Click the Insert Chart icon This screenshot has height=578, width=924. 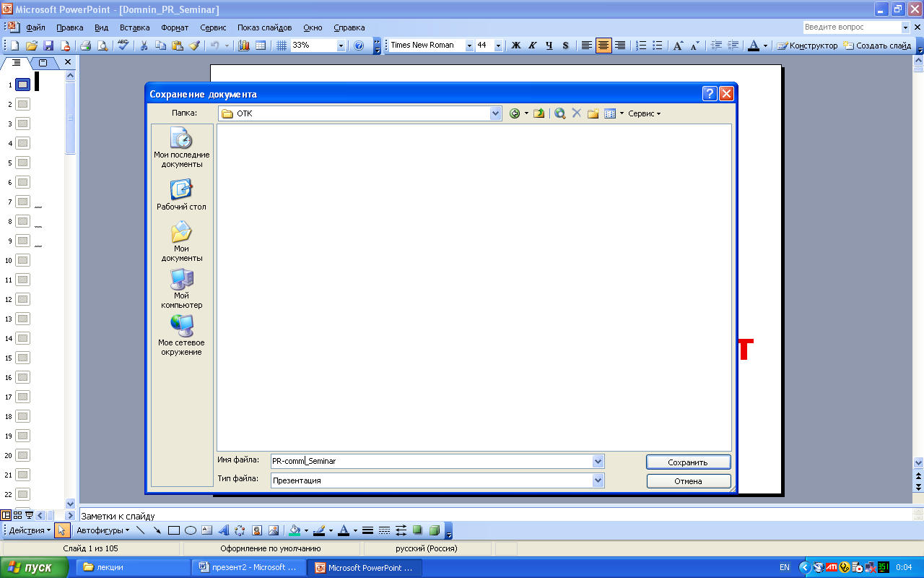pos(243,46)
